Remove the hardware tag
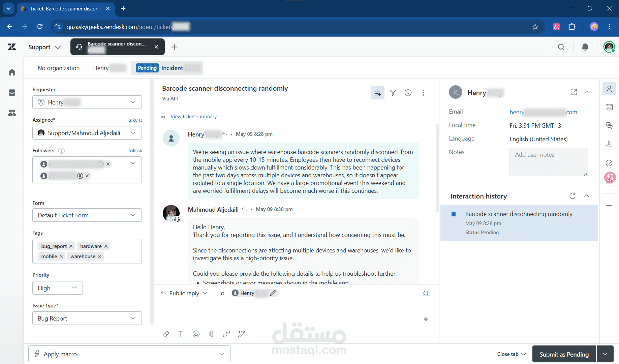 coord(106,246)
